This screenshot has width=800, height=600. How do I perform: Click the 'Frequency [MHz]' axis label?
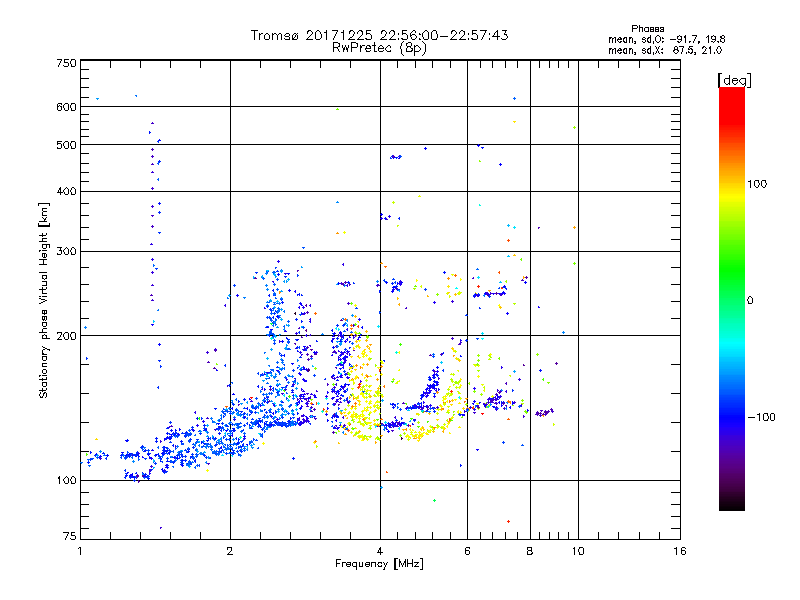pos(379,564)
